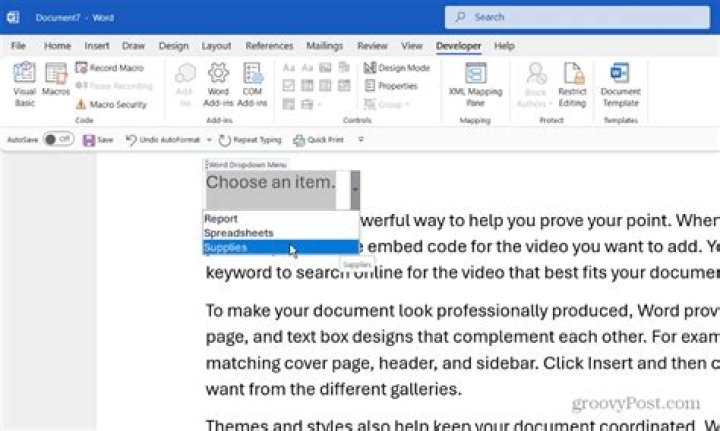Open the File tab
The width and height of the screenshot is (720, 431).
18,45
